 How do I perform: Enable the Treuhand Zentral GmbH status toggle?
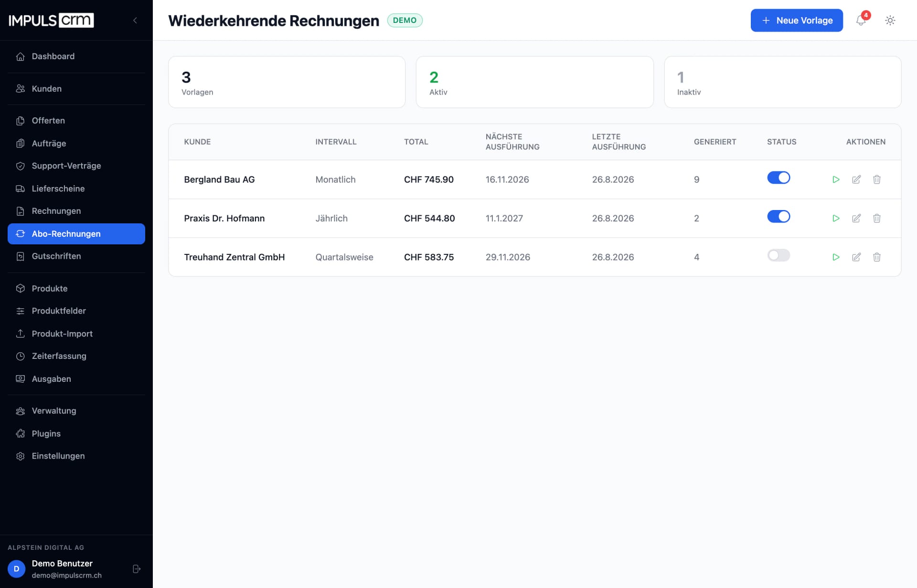point(778,255)
